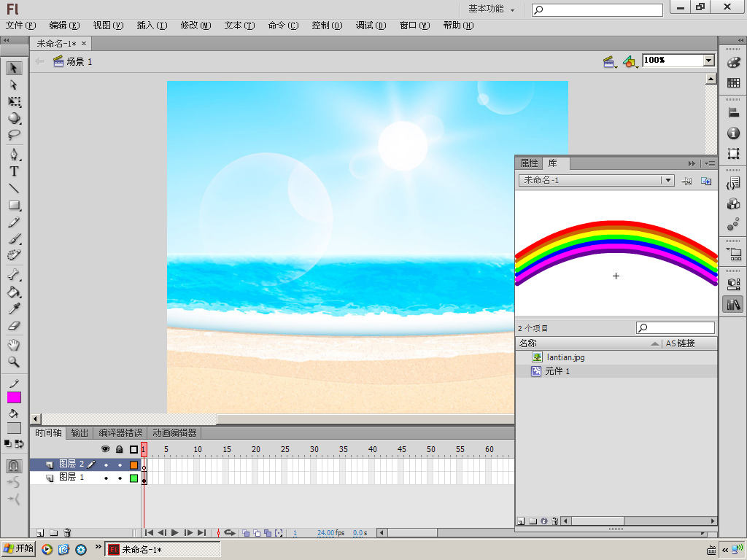Select the Lasso tool
The height and width of the screenshot is (560, 747).
click(14, 135)
